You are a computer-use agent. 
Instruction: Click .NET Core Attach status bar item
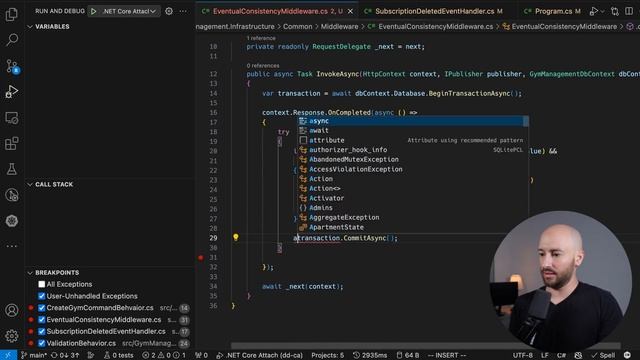pos(260,355)
